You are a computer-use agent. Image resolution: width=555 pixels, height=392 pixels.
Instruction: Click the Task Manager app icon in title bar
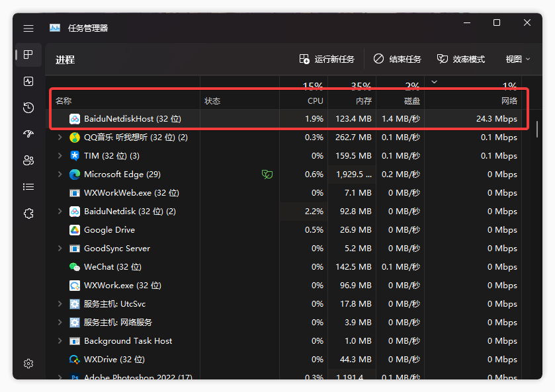click(55, 28)
